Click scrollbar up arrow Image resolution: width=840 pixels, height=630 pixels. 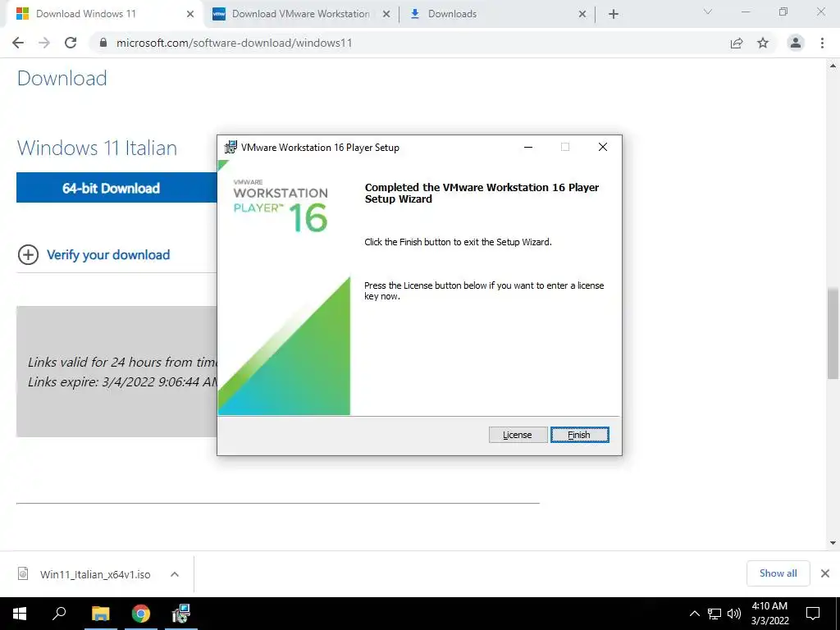[833, 66]
